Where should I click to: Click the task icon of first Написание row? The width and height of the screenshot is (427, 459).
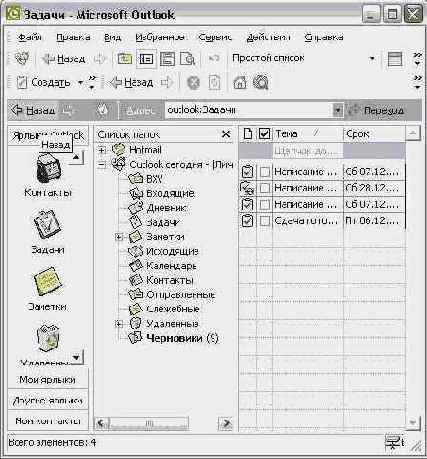pos(247,172)
